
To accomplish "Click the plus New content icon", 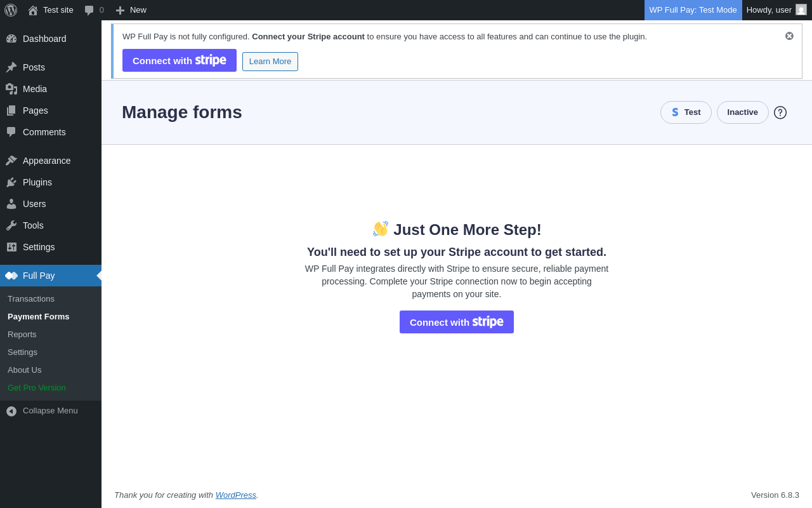I will (120, 10).
